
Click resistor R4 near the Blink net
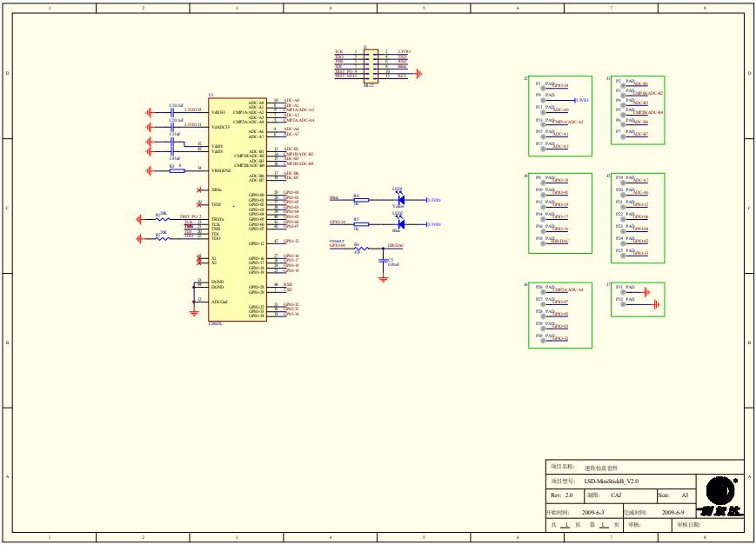pyautogui.click(x=361, y=200)
